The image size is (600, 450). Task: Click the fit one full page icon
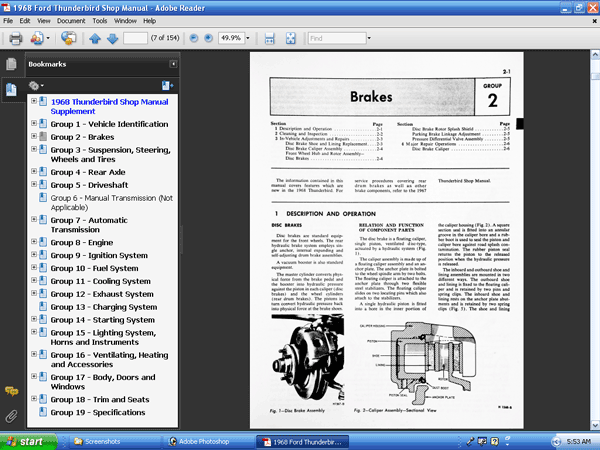pos(291,38)
